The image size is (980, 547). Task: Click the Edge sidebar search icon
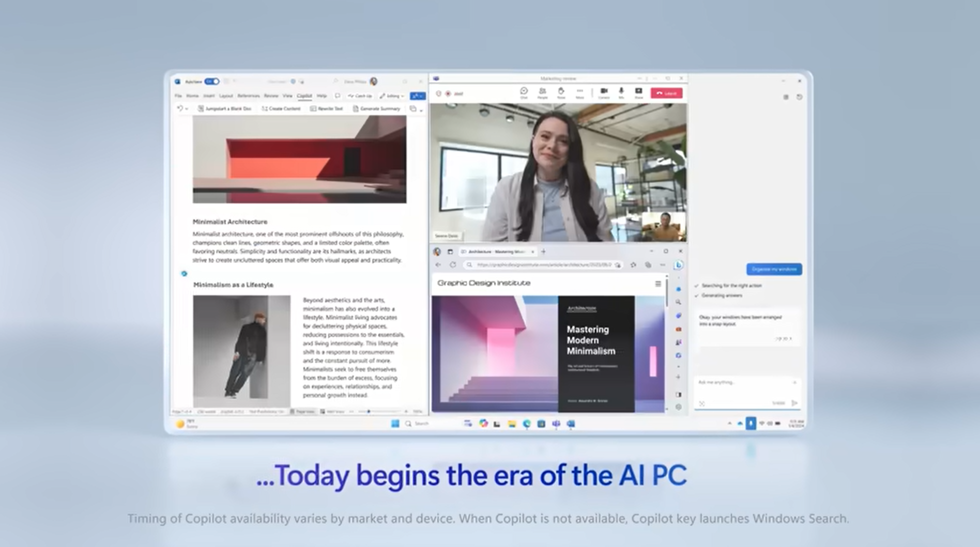click(x=678, y=302)
